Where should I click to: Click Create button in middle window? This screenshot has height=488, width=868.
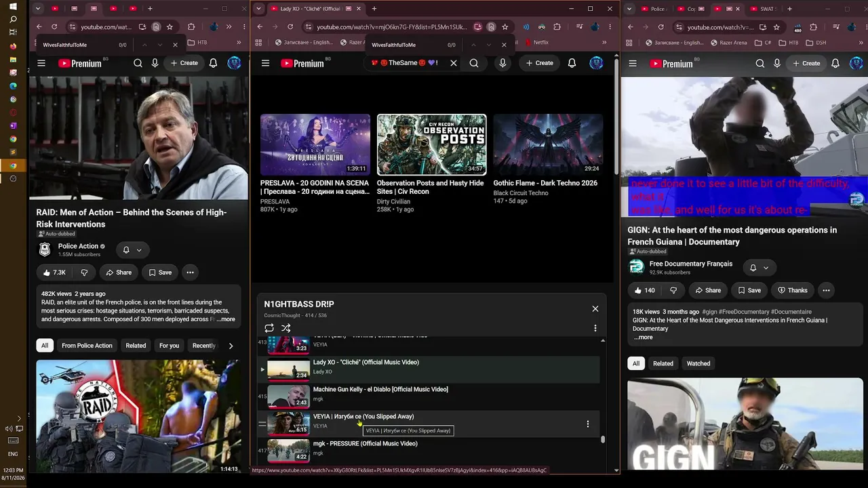[539, 63]
